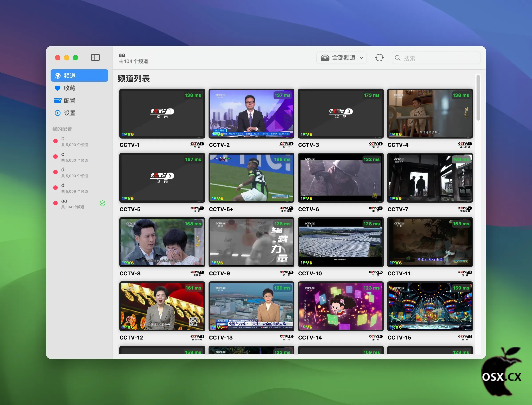Click the CCTV 2 logo icon beside CCTV-2
Image resolution: width=532 pixels, height=405 pixels.
[286, 145]
